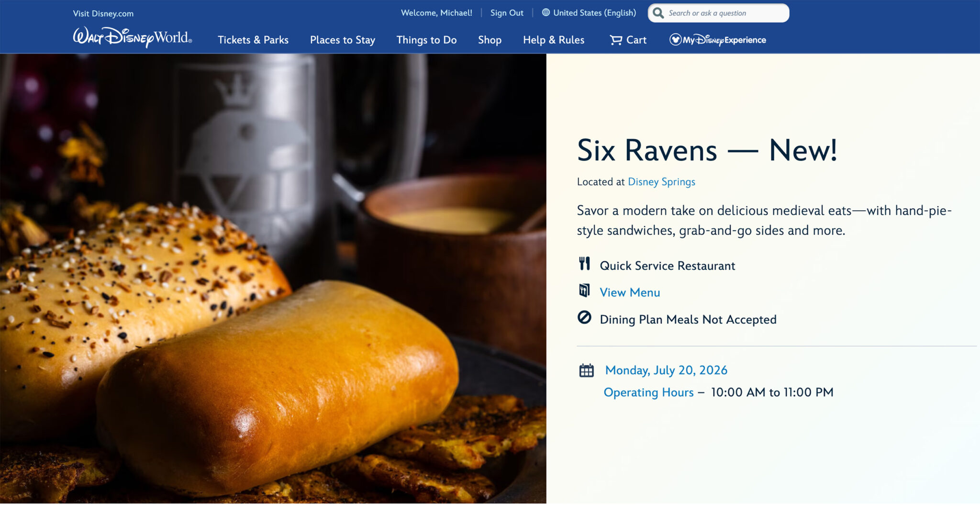Open the Shop menu
Image resolution: width=980 pixels, height=526 pixels.
pyautogui.click(x=490, y=40)
